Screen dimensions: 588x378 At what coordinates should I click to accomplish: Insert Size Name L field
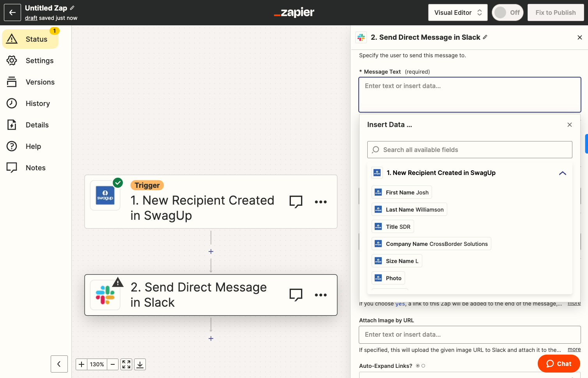coord(397,261)
